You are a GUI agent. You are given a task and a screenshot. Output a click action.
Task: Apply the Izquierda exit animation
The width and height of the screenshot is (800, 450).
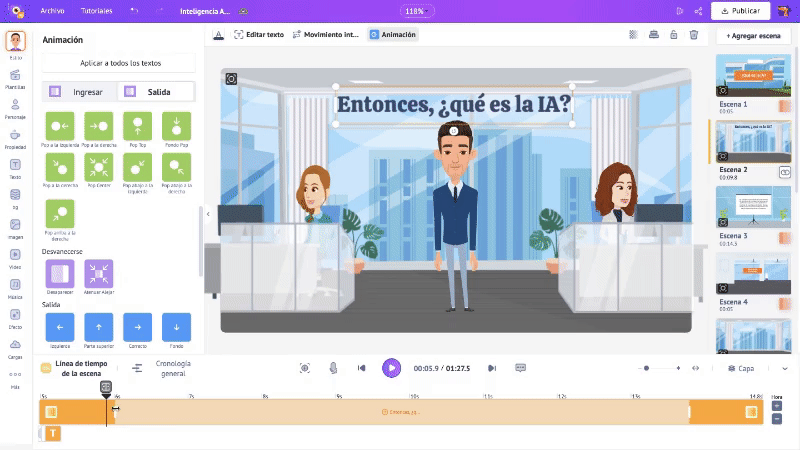point(60,326)
